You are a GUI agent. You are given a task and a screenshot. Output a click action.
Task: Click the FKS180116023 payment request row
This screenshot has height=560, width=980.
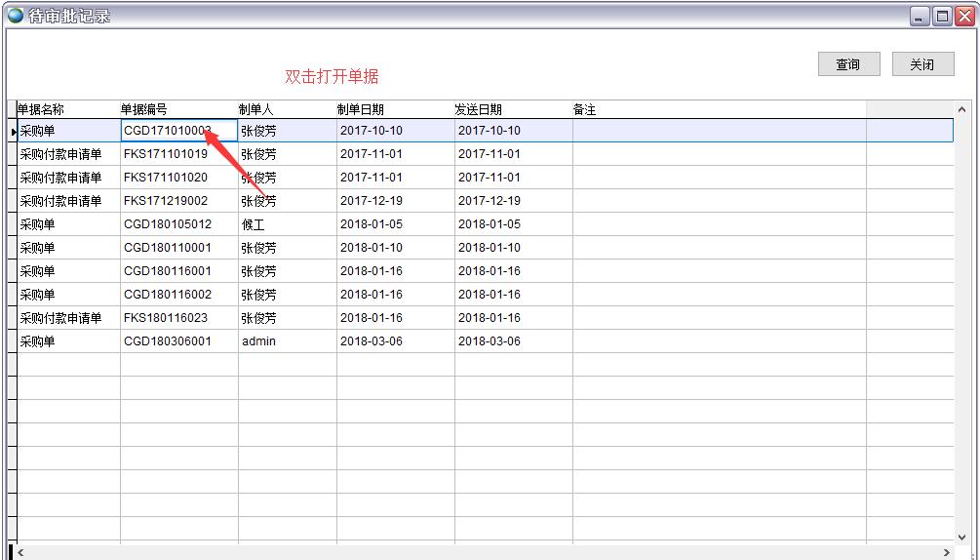pyautogui.click(x=166, y=318)
